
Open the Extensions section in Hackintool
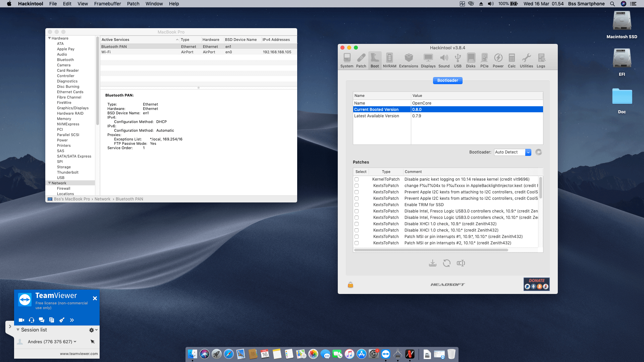point(409,61)
